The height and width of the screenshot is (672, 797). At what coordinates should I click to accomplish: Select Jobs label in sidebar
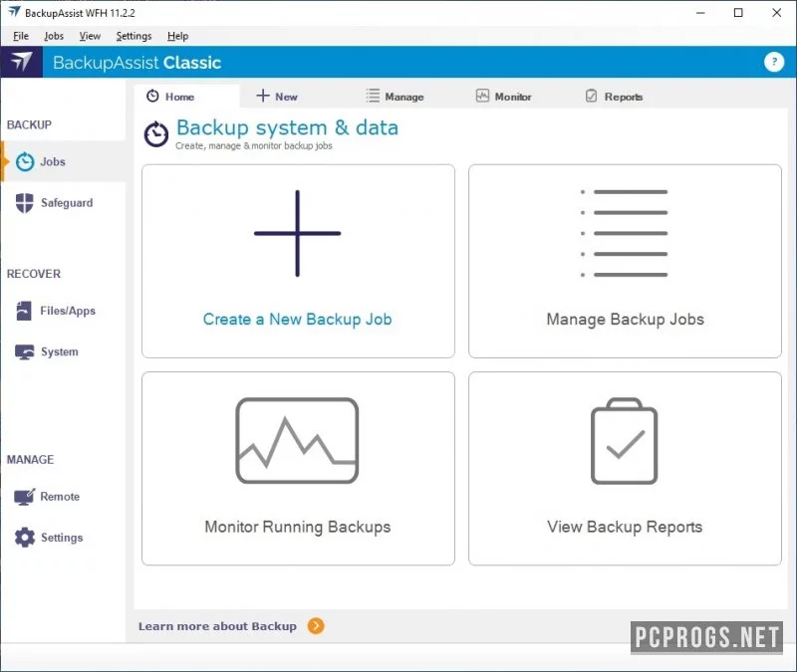(53, 162)
